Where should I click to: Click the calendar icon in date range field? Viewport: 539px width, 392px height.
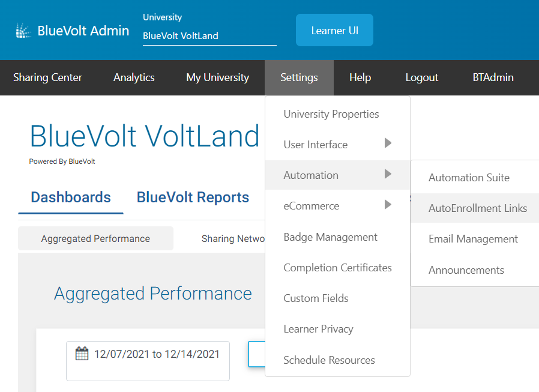[x=82, y=354]
